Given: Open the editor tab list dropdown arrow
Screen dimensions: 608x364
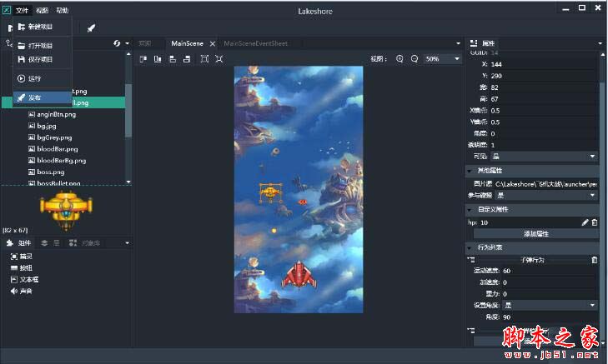Looking at the screenshot, I should (x=459, y=43).
